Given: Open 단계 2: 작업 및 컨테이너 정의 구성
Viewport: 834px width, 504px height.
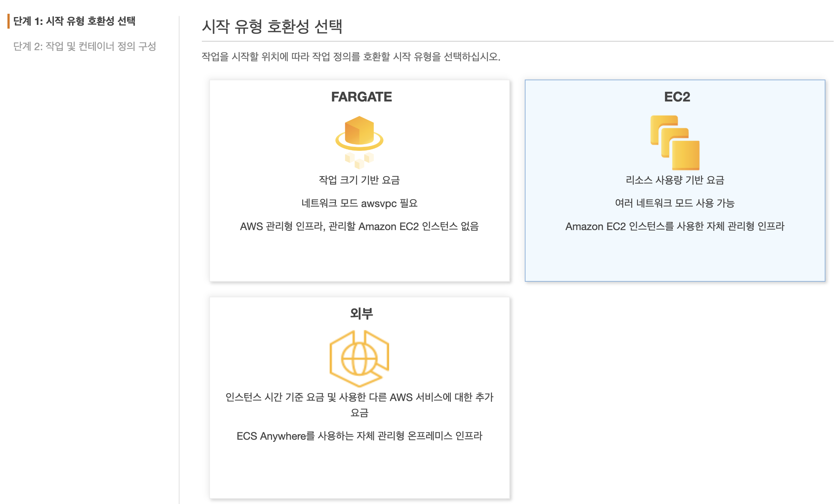Looking at the screenshot, I should click(x=85, y=47).
